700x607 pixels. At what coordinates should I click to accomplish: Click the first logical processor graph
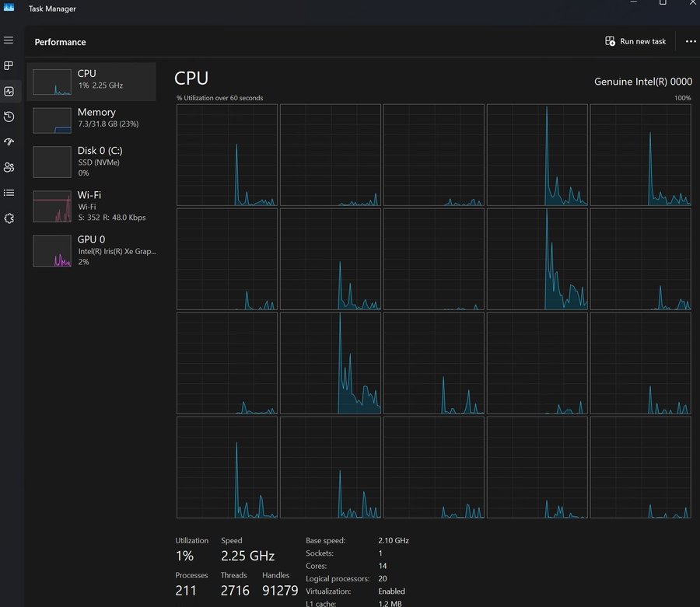coord(226,155)
